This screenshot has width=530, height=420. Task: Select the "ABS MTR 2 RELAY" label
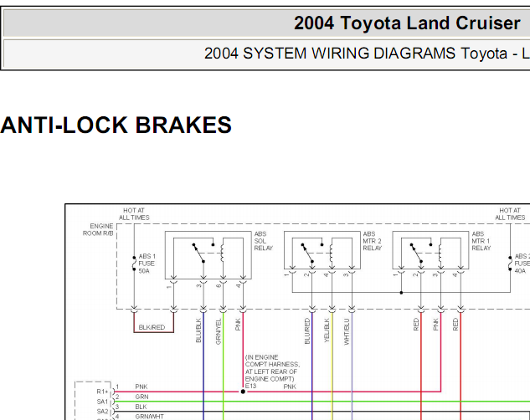click(x=372, y=241)
